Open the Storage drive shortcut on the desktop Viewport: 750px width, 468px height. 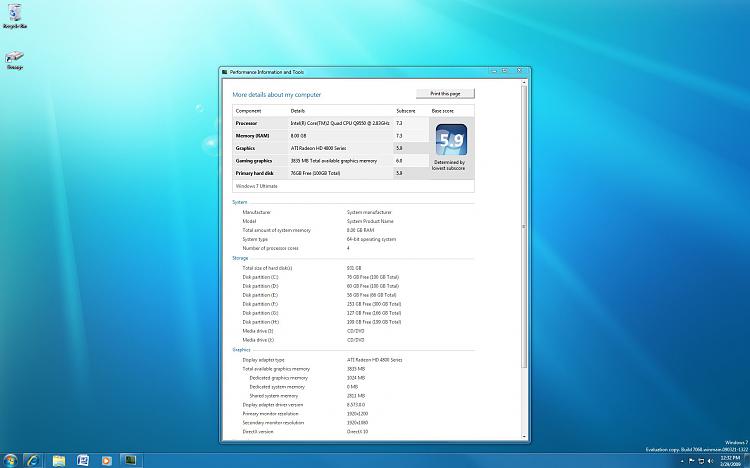[x=15, y=60]
